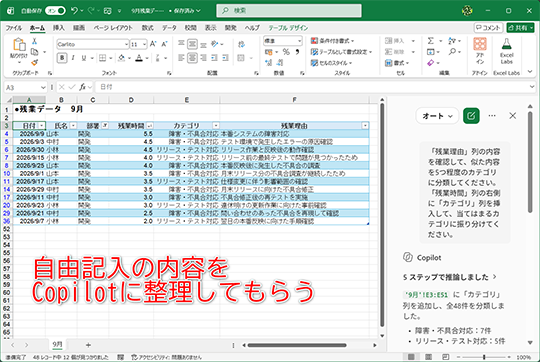
Task: Click the Cut scissors icon
Action: 34,41
